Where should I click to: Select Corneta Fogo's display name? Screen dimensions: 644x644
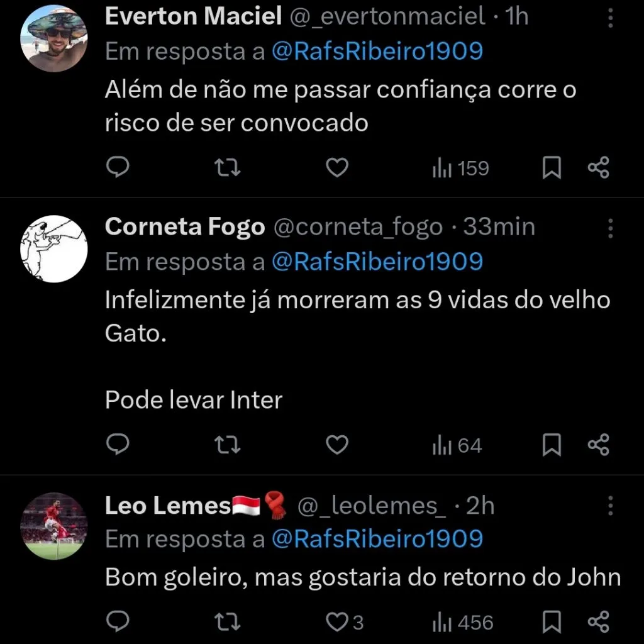[185, 226]
